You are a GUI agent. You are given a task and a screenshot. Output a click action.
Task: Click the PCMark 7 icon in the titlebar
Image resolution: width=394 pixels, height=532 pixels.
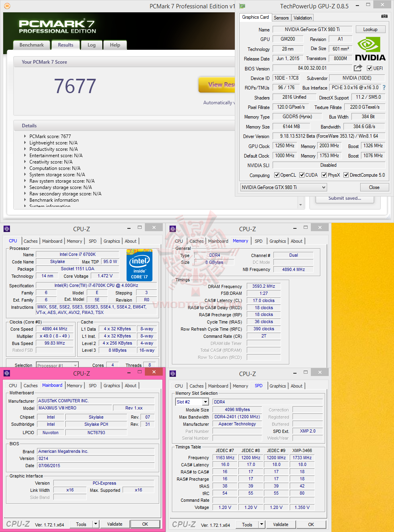coord(6,6)
